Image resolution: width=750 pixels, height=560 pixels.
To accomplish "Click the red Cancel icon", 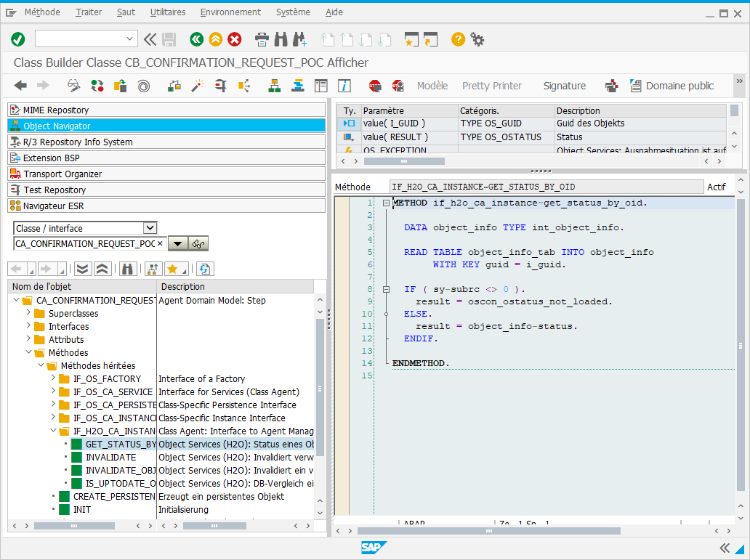I will pyautogui.click(x=234, y=39).
